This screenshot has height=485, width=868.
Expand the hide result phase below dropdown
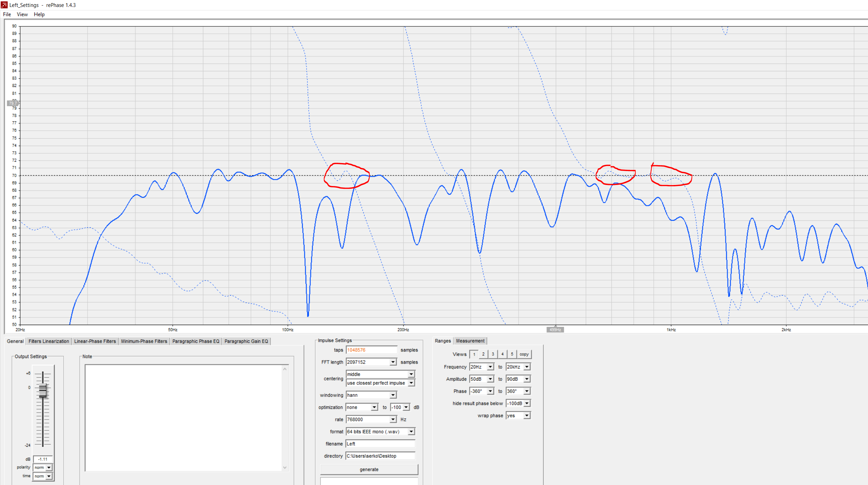(527, 403)
